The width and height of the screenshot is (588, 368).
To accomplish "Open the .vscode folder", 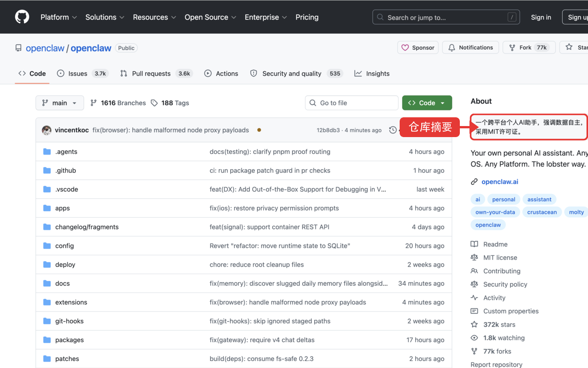I will pos(67,190).
